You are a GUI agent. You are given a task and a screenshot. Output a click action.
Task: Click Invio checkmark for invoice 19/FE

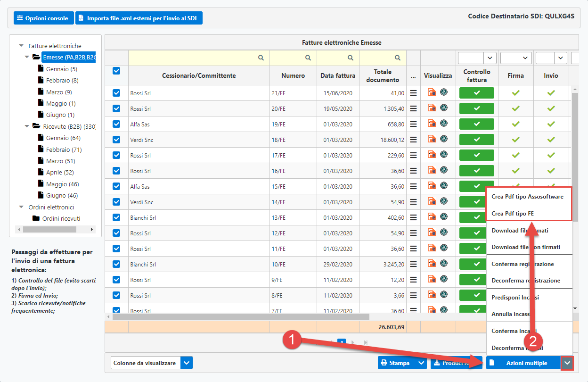coord(551,124)
